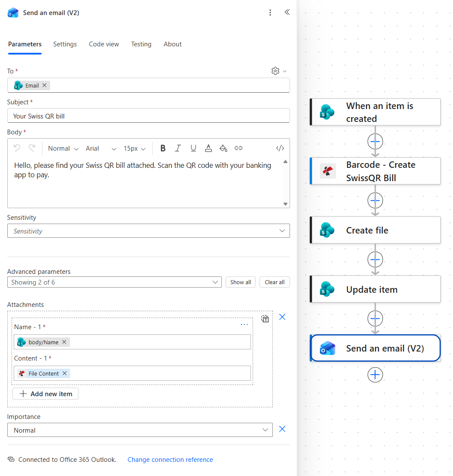
Task: Add a step after Update item
Action: (x=375, y=318)
